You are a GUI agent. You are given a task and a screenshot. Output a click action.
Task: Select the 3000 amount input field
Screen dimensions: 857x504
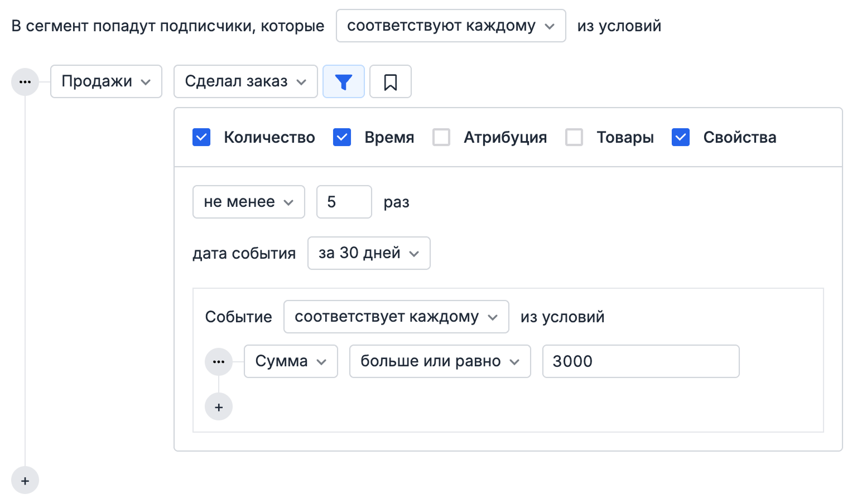(640, 361)
